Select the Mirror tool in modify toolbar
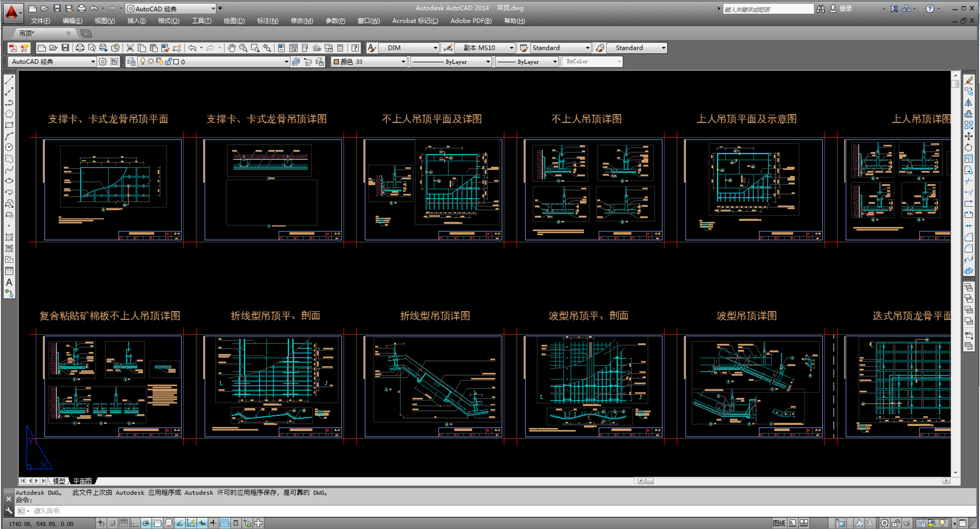Viewport: 980px width, 529px height. coord(969,103)
